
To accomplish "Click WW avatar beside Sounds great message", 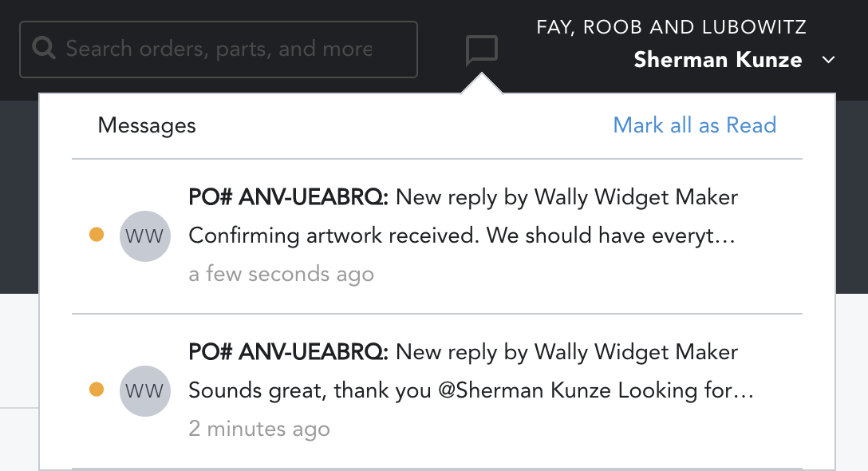I will pyautogui.click(x=144, y=391).
